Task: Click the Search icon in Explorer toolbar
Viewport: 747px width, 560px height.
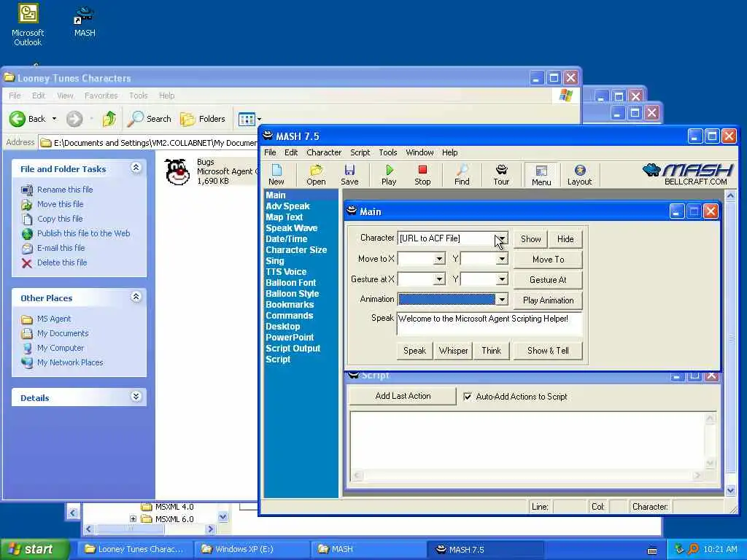Action: 149,119
